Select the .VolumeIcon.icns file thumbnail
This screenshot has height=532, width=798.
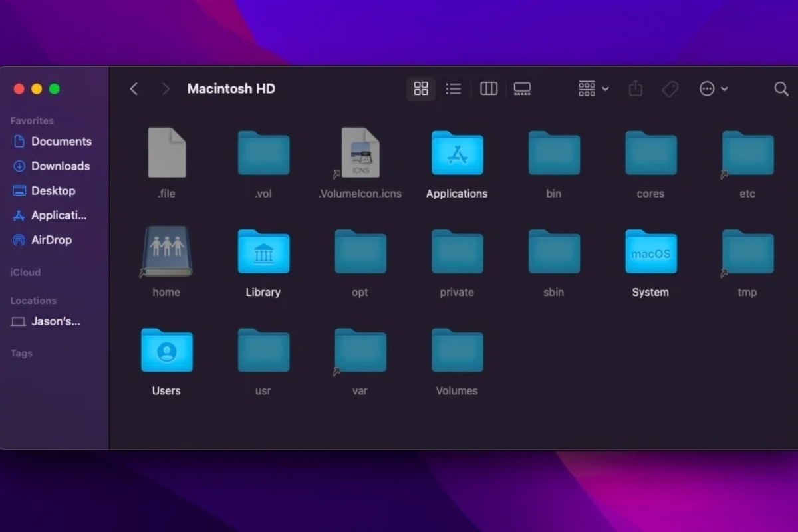pos(360,153)
